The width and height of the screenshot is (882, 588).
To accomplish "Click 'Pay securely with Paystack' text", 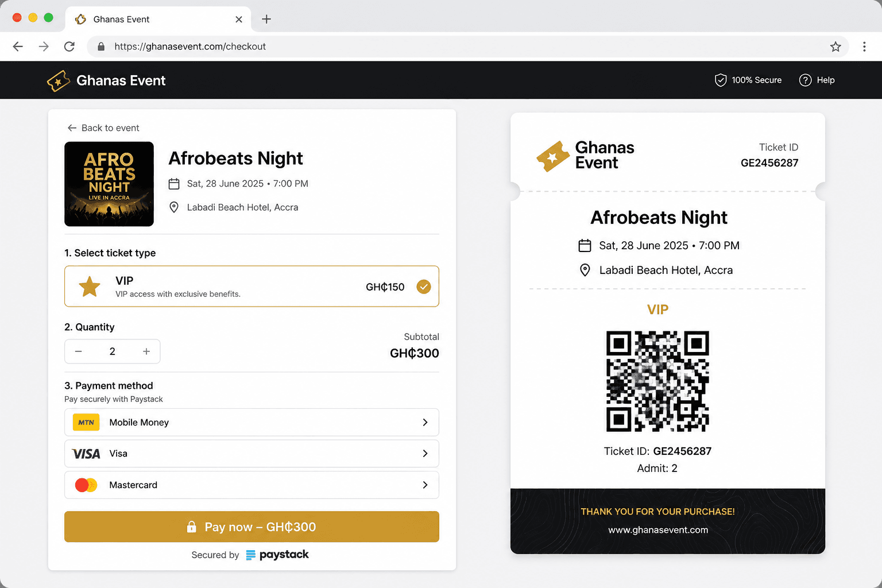I will click(x=114, y=399).
